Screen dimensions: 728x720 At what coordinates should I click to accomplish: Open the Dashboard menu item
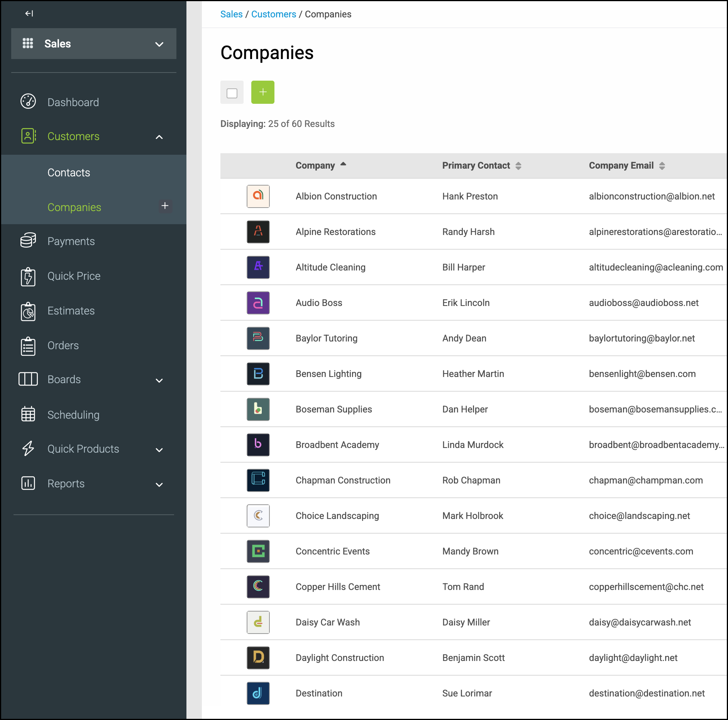click(x=73, y=102)
